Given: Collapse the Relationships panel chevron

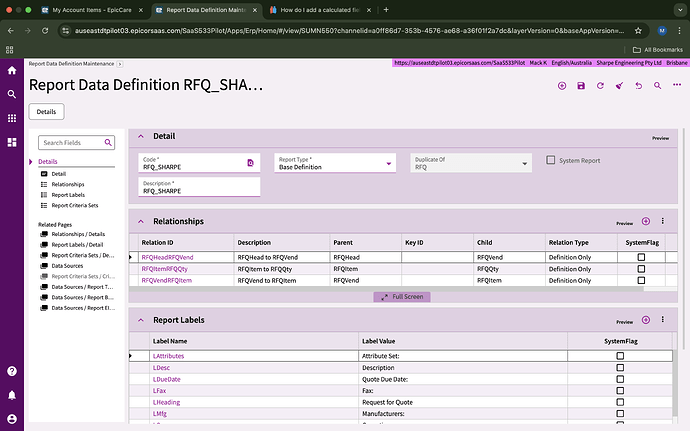Looking at the screenshot, I should point(141,221).
